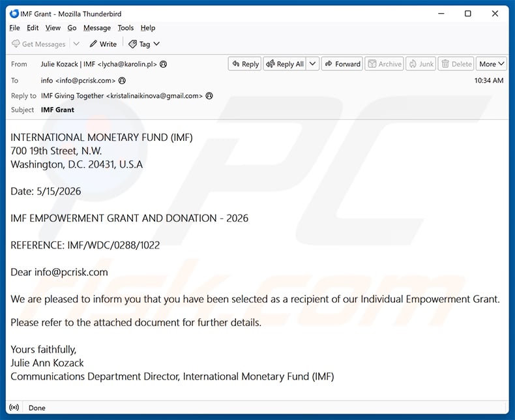Open the Help menu
This screenshot has height=420, width=515.
click(x=148, y=28)
